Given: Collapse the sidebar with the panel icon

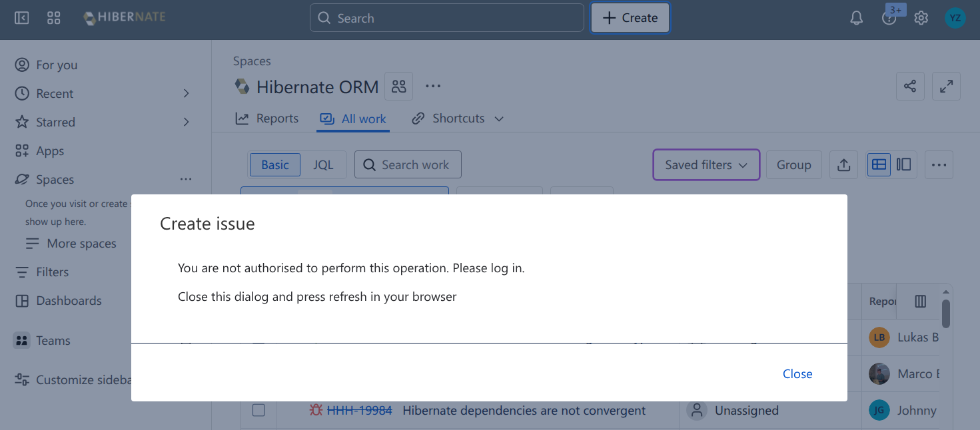Looking at the screenshot, I should tap(22, 18).
